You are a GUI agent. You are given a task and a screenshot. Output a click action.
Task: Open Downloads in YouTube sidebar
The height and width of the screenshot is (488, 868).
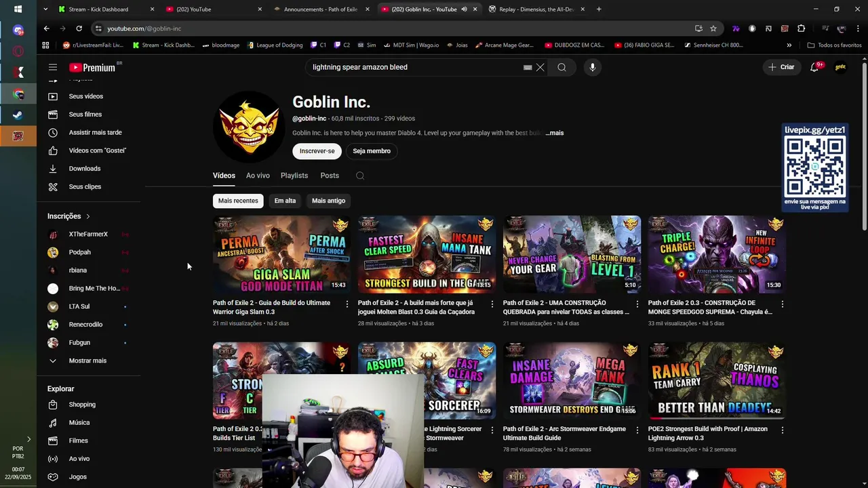click(x=85, y=169)
